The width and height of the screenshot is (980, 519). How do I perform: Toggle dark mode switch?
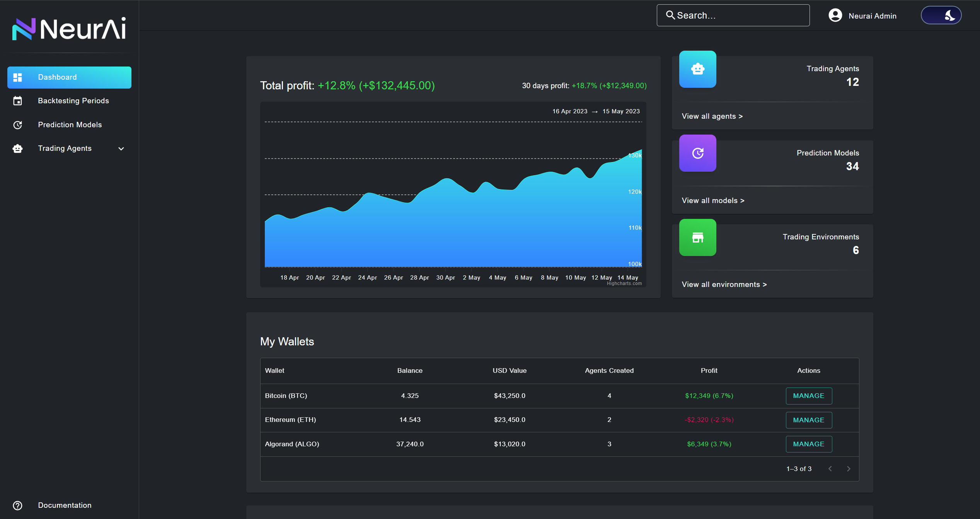(x=941, y=15)
